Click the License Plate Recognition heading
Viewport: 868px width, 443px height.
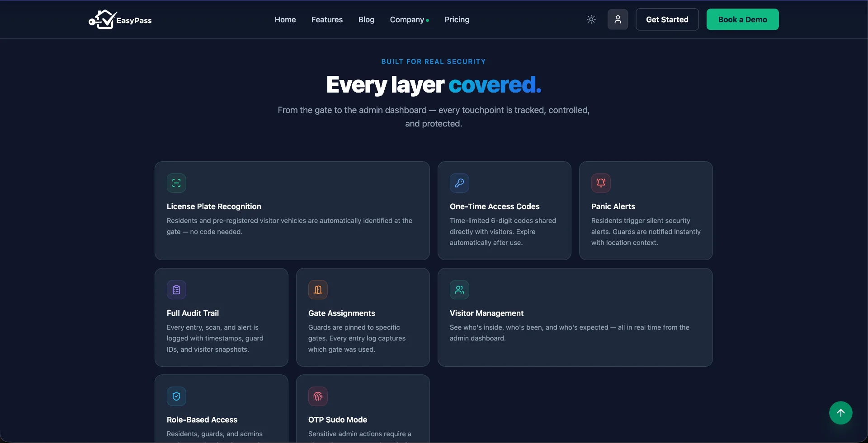[x=214, y=206]
